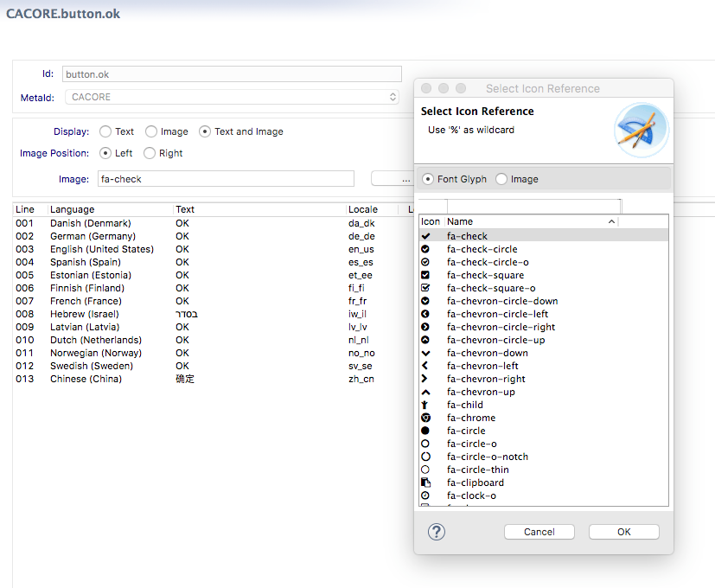Select the Spanish (Spain) row

(213, 262)
